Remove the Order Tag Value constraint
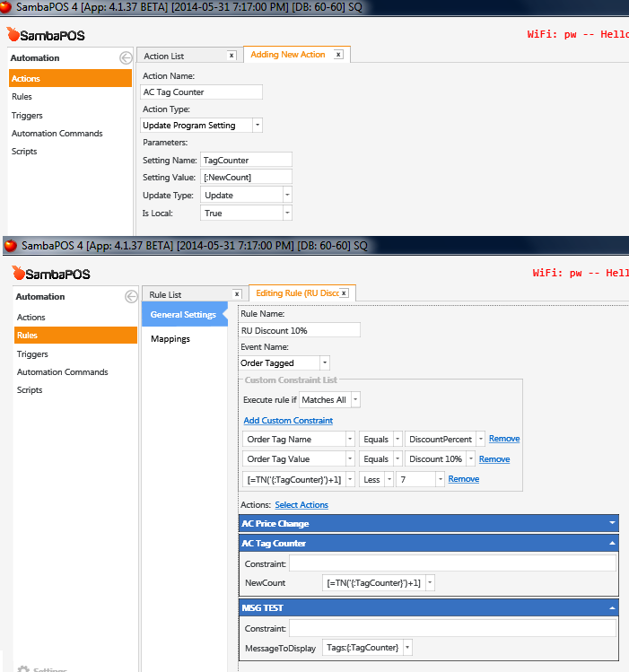 494,459
